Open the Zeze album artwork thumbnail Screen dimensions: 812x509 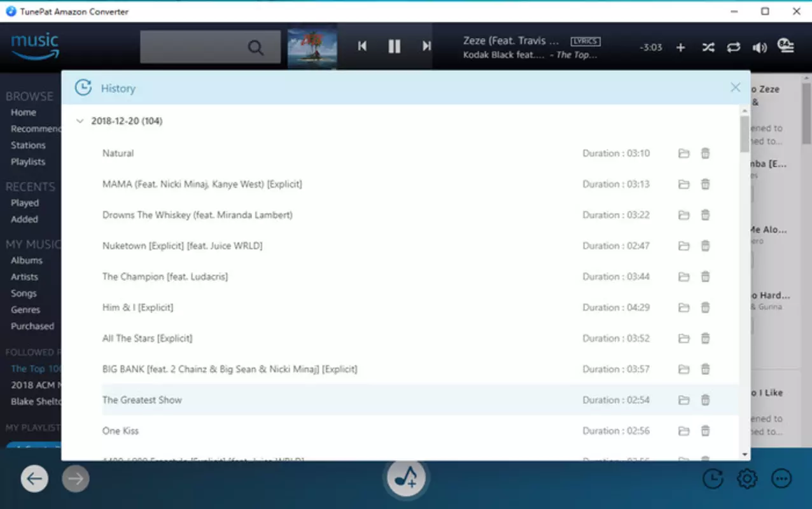312,47
